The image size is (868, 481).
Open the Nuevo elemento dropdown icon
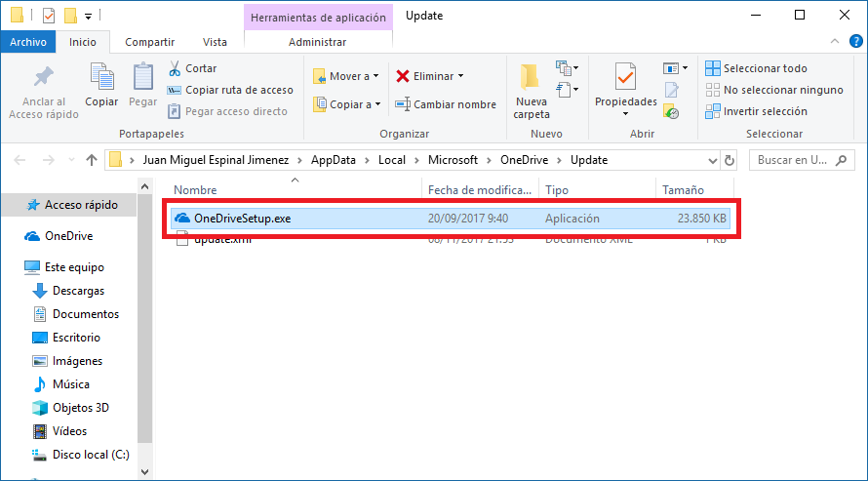tap(568, 68)
